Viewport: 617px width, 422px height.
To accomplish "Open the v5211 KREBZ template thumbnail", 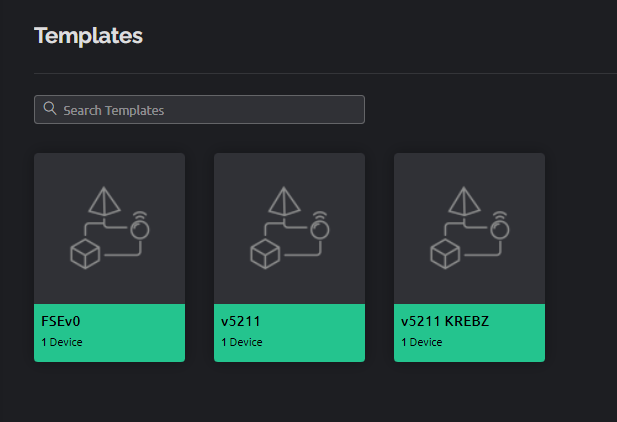I will tap(469, 228).
